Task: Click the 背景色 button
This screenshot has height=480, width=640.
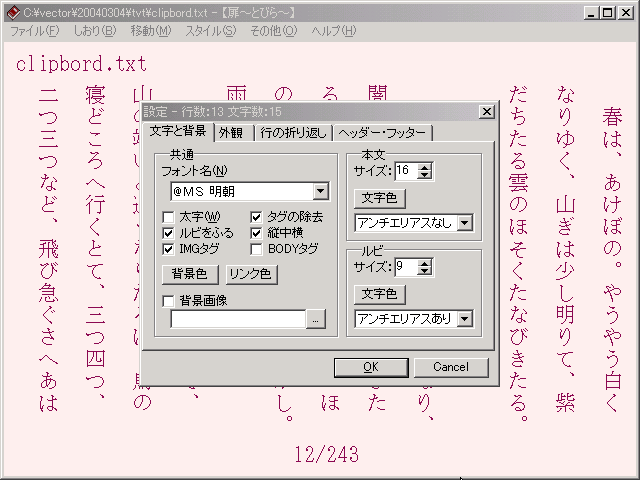Action: 190,274
